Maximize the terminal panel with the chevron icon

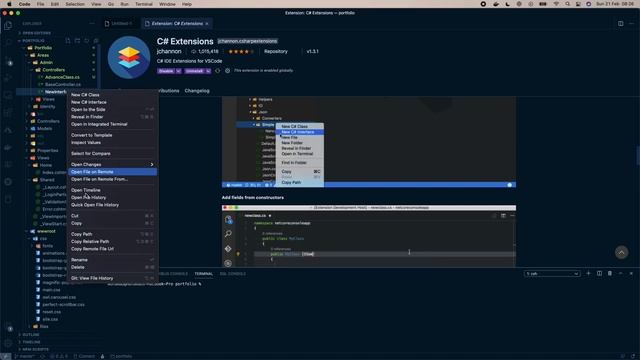620,273
